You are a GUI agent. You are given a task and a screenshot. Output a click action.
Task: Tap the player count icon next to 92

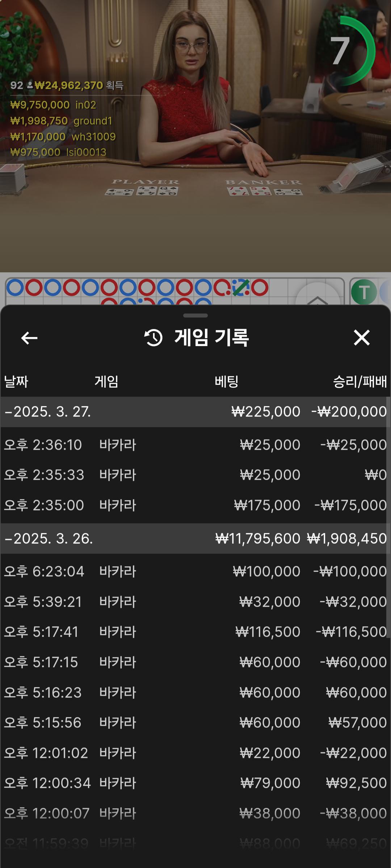coord(30,85)
